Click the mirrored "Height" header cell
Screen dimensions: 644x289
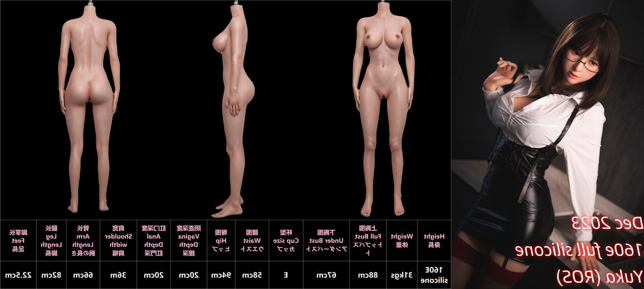pos(434,241)
